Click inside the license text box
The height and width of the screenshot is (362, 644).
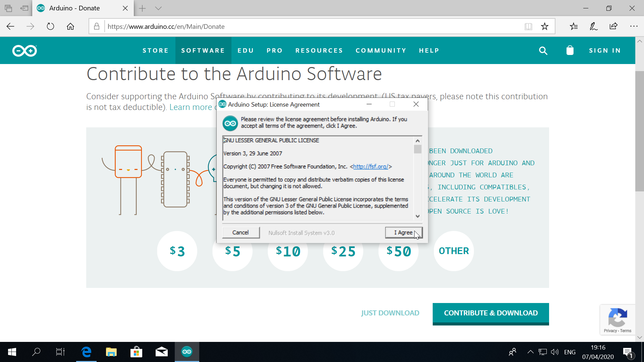click(318, 178)
